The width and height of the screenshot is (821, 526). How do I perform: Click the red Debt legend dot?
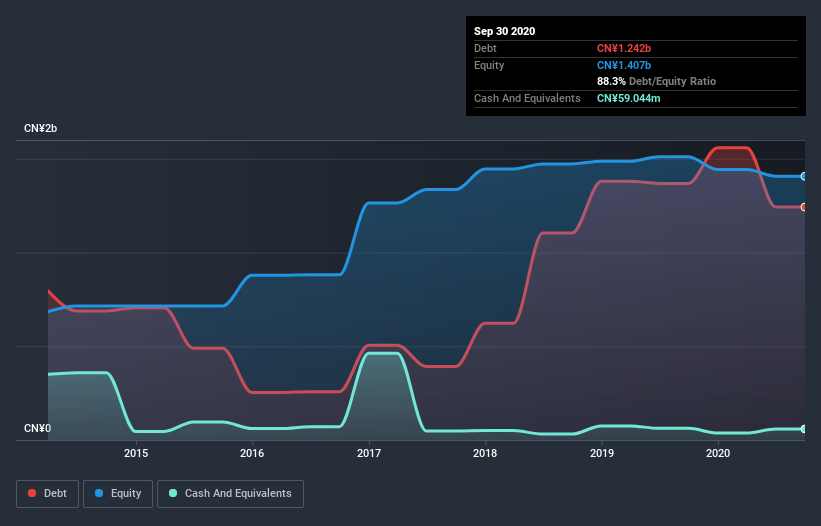pos(32,493)
